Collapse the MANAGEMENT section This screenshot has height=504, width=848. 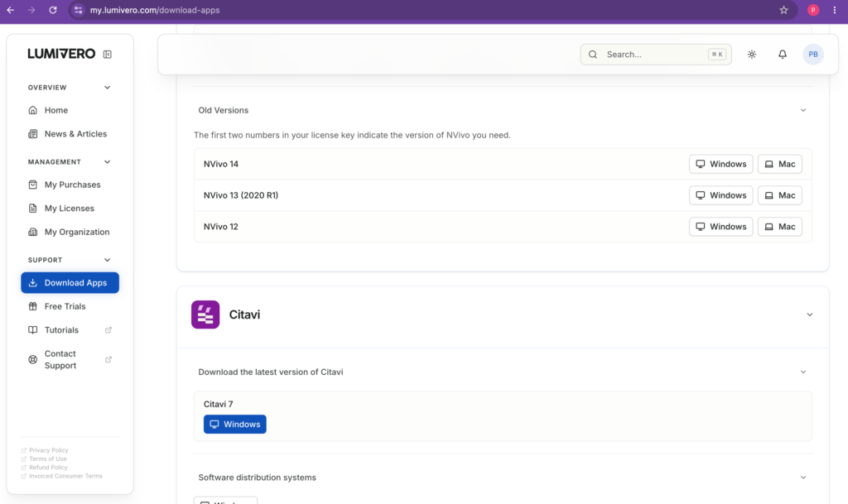[x=107, y=162]
